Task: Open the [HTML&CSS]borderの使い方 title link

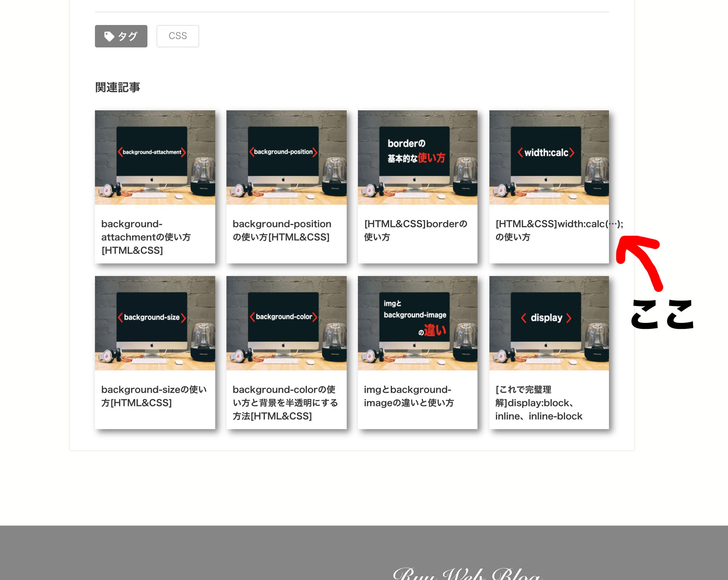Action: pos(416,231)
